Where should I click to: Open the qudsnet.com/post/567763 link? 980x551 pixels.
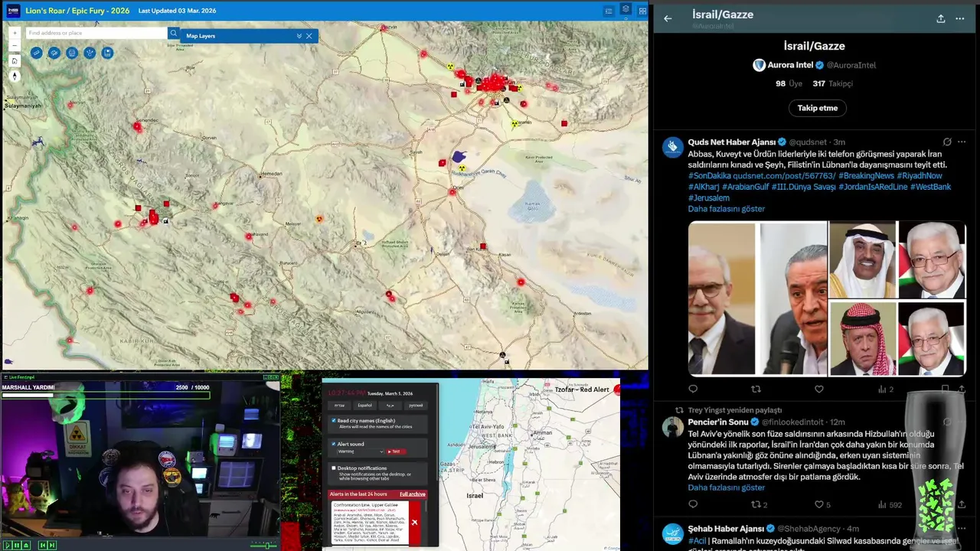coord(783,176)
